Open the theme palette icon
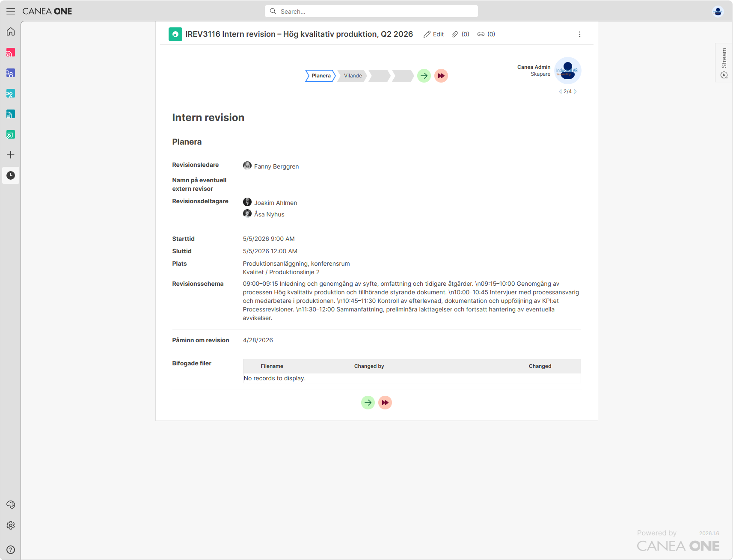The image size is (733, 560). click(x=11, y=505)
